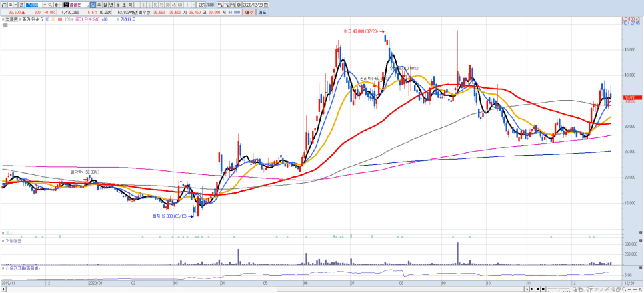This screenshot has width=644, height=293.
Task: Click 종가 단순 5 moving average legend
Action: tap(32, 19)
